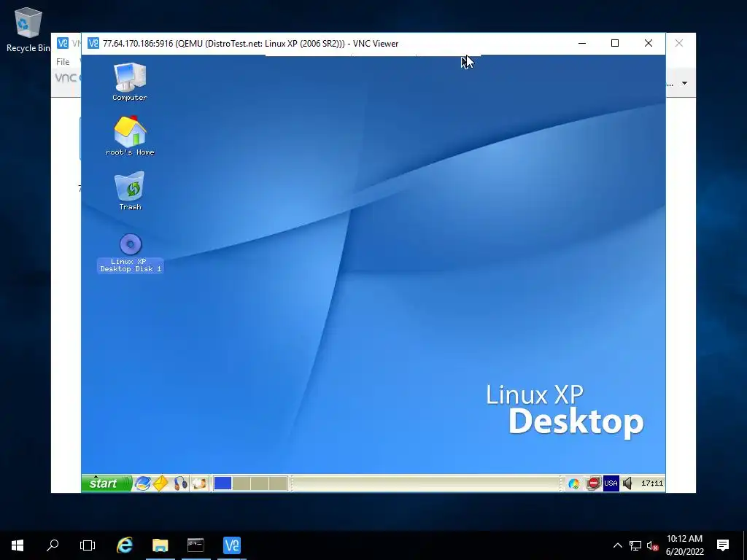Minimize the VNC Viewer session window
This screenshot has height=560, width=747.
pos(581,43)
